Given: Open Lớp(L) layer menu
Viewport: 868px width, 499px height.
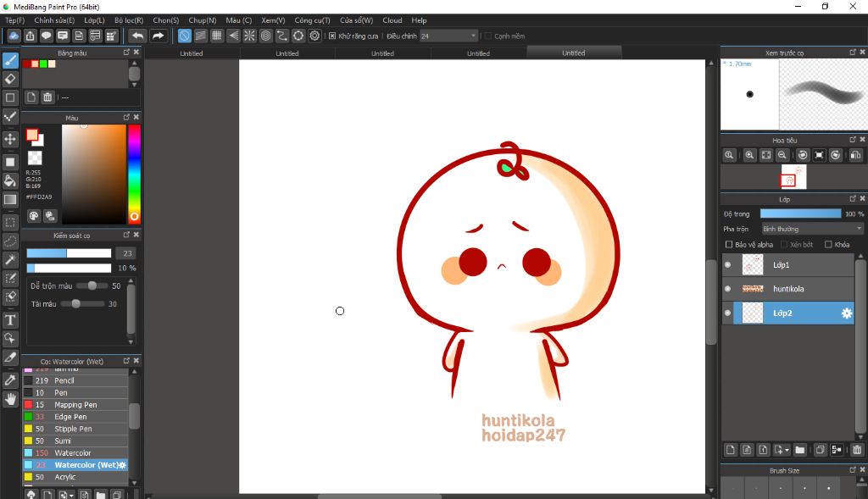Looking at the screenshot, I should pos(94,20).
